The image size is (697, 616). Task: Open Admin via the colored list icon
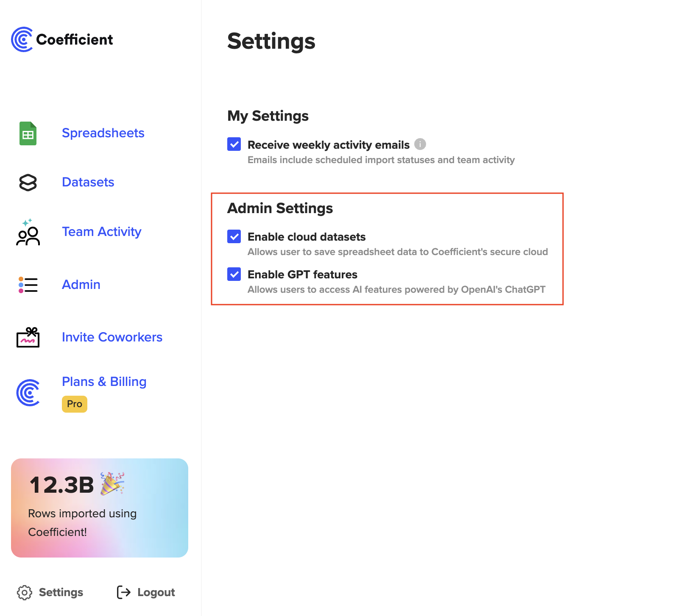27,285
